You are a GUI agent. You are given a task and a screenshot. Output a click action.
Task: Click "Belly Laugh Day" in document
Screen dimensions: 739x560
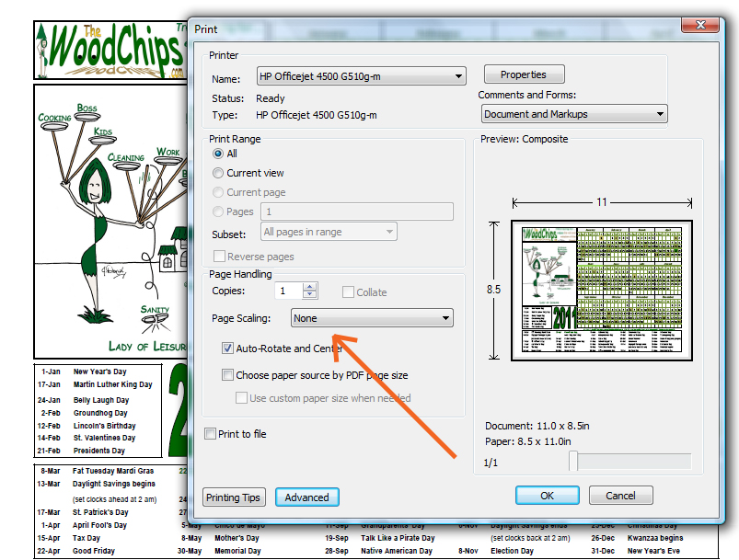pyautogui.click(x=101, y=400)
